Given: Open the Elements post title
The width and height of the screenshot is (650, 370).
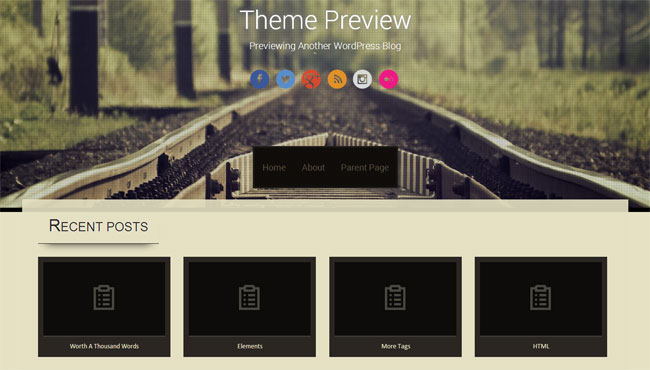Looking at the screenshot, I should click(x=250, y=346).
